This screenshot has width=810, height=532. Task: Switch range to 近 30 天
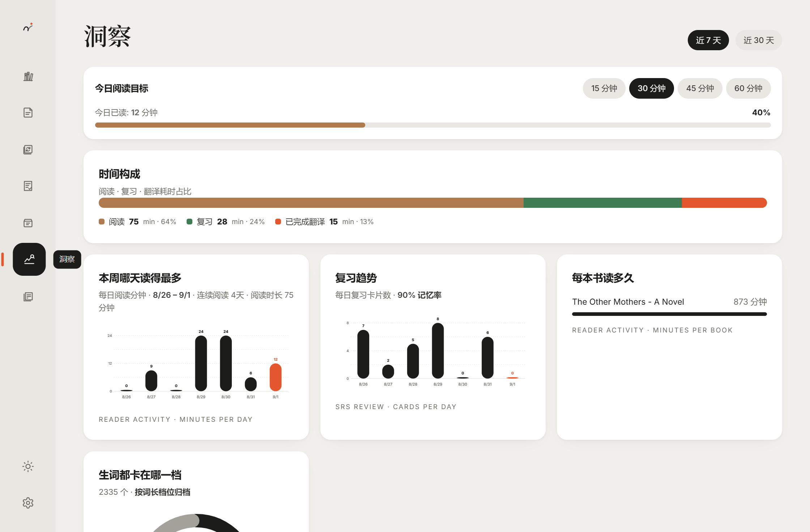pyautogui.click(x=759, y=40)
